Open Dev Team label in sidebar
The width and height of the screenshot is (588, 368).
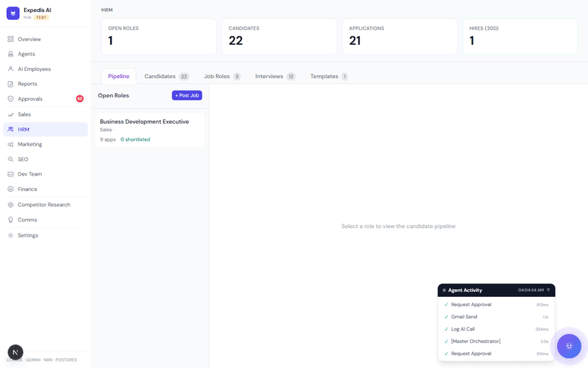pyautogui.click(x=30, y=174)
